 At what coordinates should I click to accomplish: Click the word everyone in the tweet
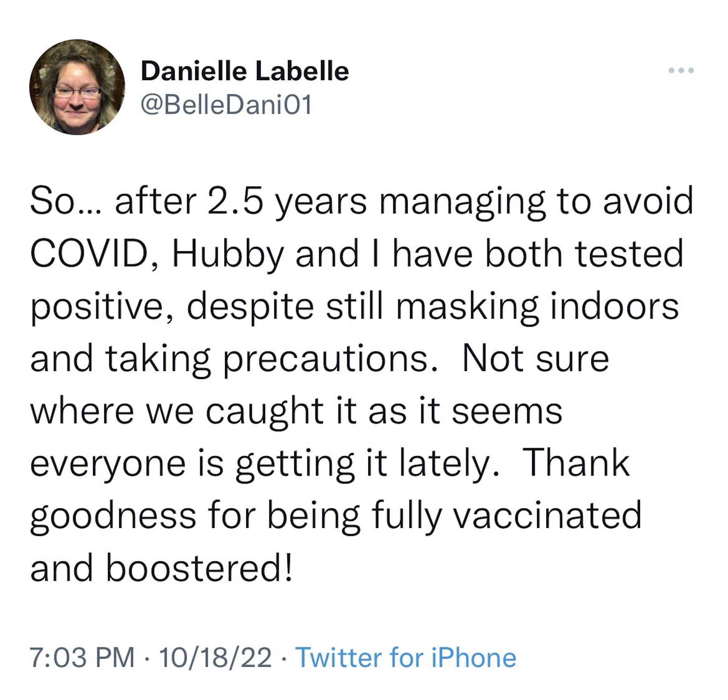pyautogui.click(x=108, y=465)
